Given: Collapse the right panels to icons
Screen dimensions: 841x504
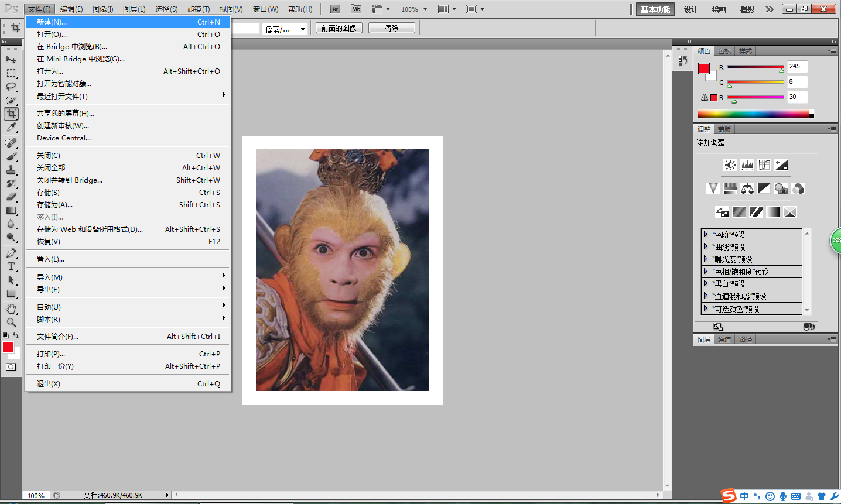Looking at the screenshot, I should tap(834, 42).
